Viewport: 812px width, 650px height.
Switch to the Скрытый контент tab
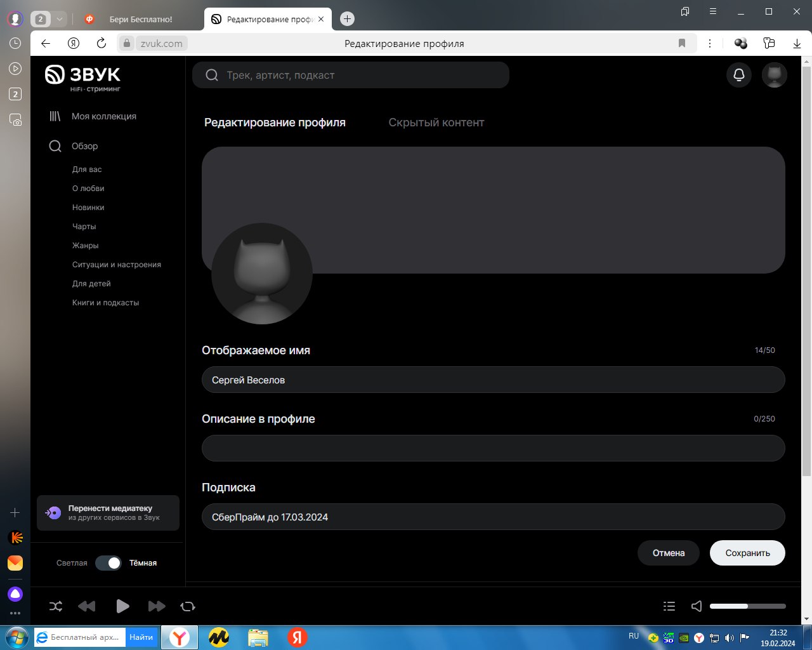436,123
